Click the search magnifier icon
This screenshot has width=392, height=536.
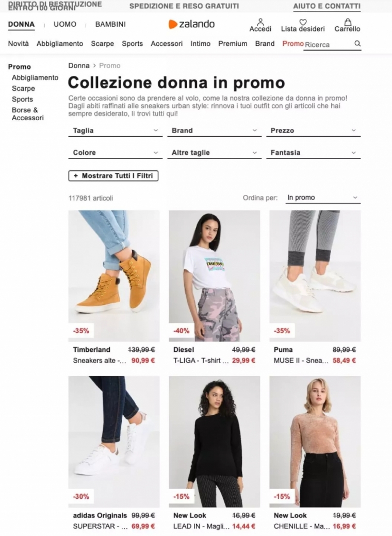point(357,44)
